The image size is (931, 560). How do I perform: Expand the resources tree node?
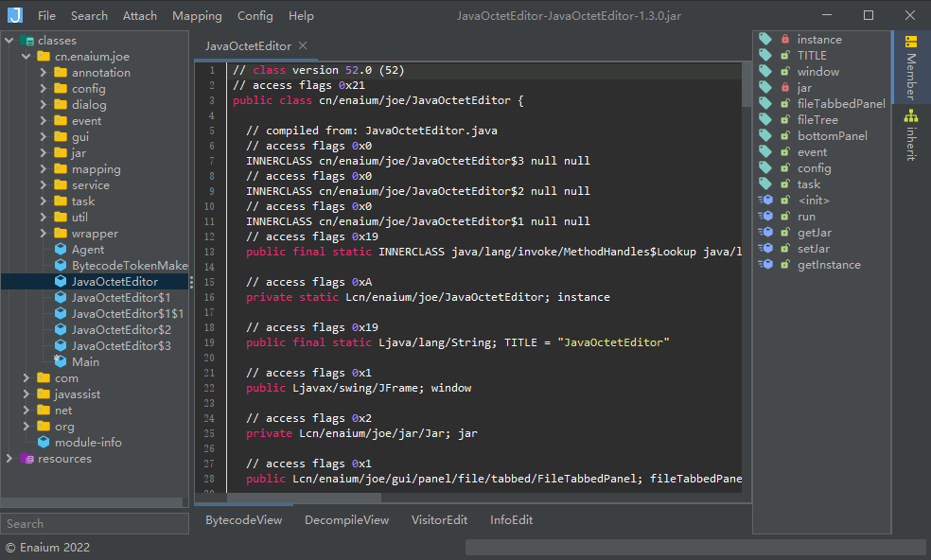pyautogui.click(x=9, y=459)
